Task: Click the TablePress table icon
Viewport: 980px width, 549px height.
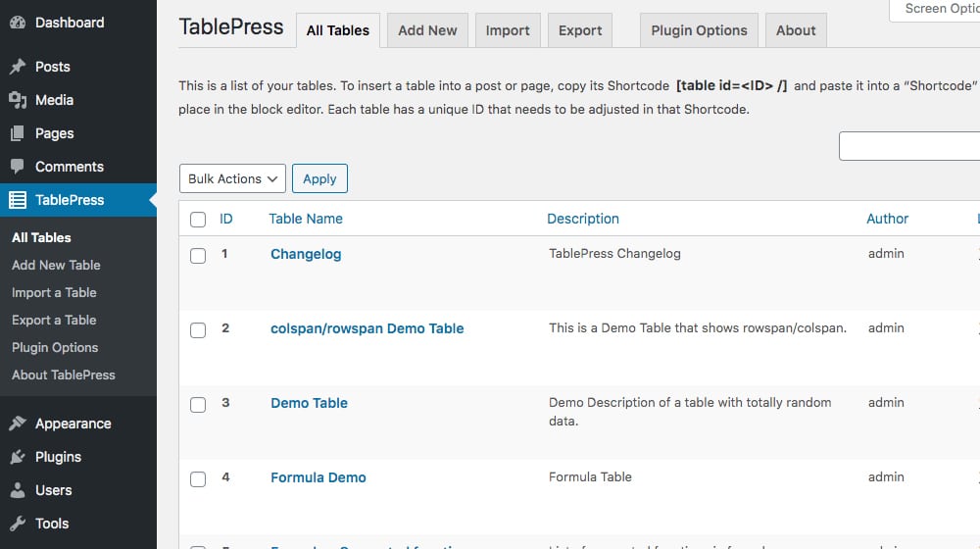Action: pyautogui.click(x=18, y=200)
